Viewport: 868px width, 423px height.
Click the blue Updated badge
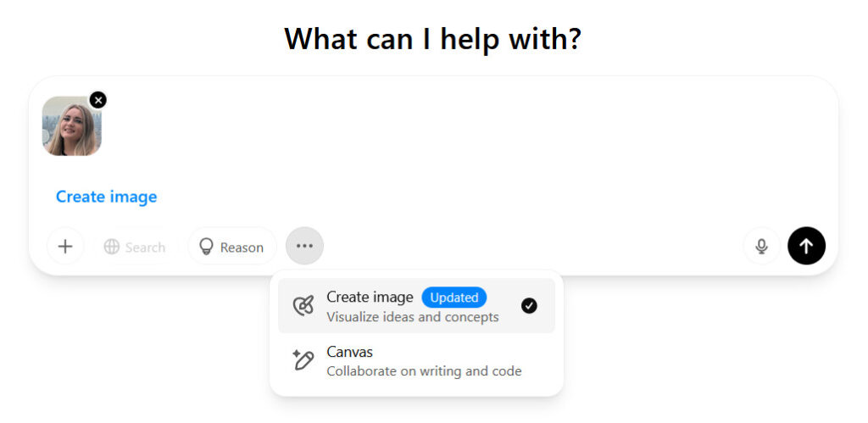(454, 298)
